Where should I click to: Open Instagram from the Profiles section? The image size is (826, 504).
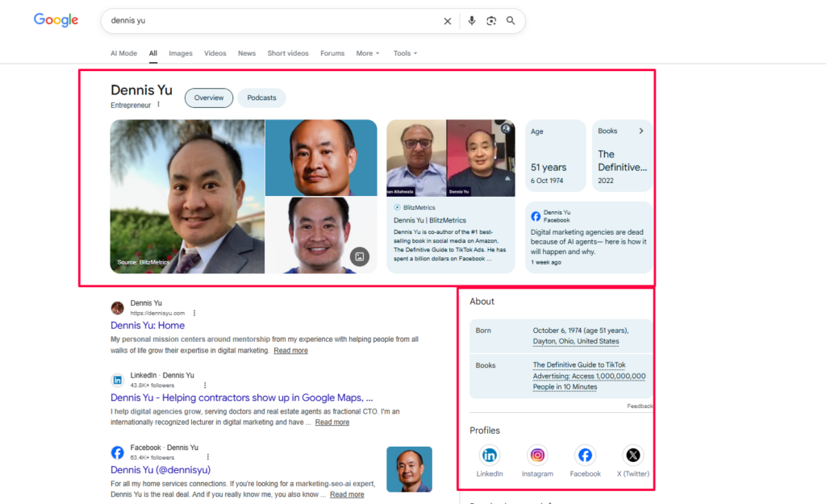[537, 455]
